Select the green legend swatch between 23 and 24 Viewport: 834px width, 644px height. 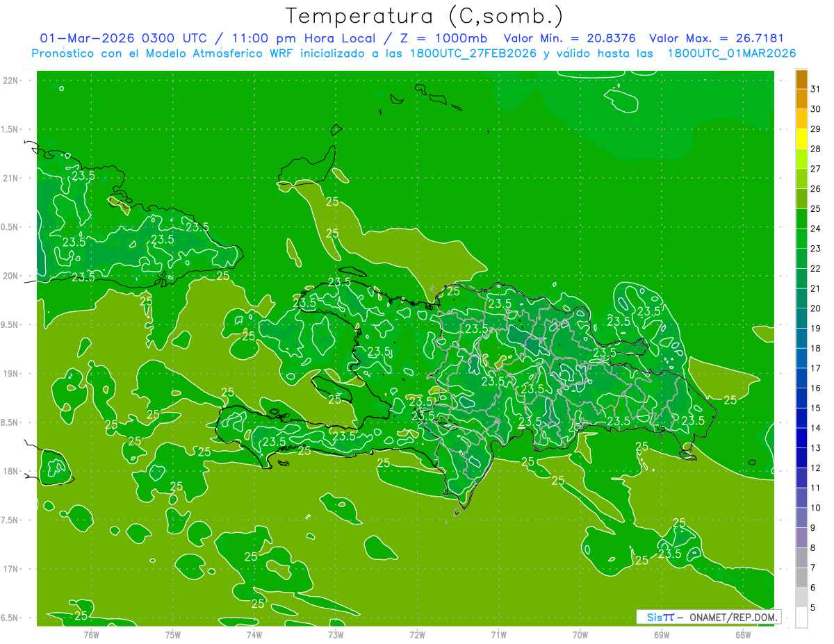tap(801, 238)
